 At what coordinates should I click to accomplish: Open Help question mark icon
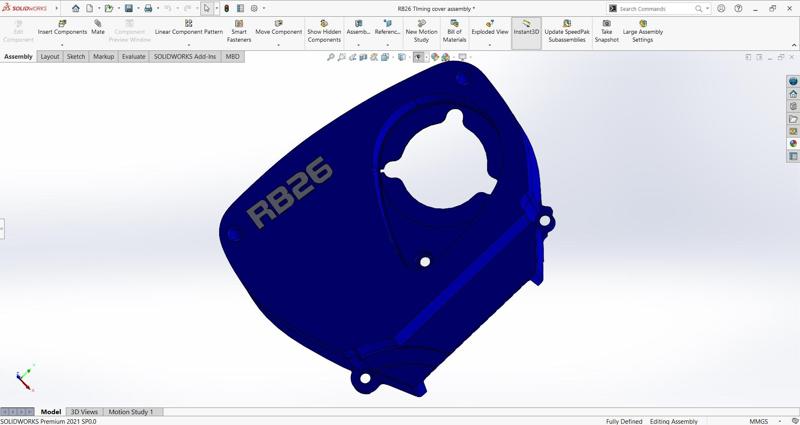point(738,9)
